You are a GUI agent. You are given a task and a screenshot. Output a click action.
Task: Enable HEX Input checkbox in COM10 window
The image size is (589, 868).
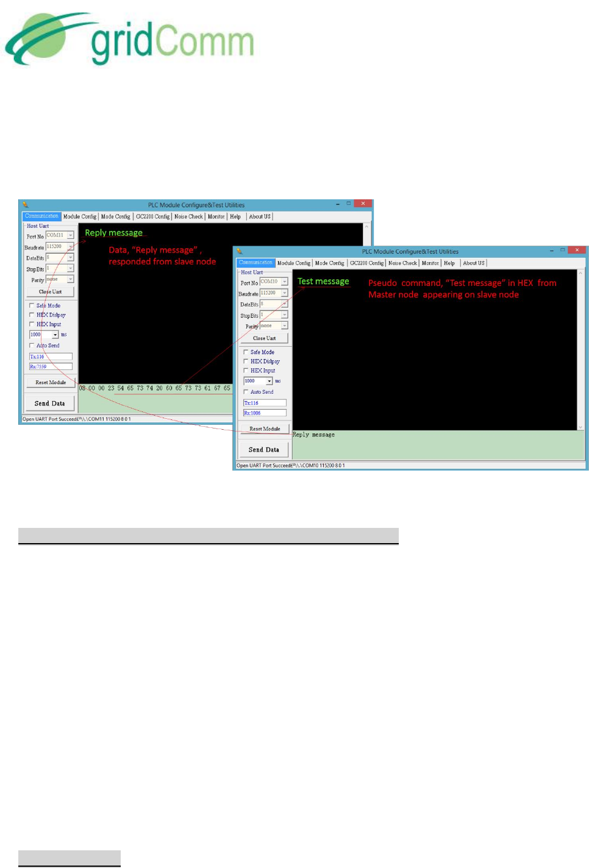(x=246, y=370)
